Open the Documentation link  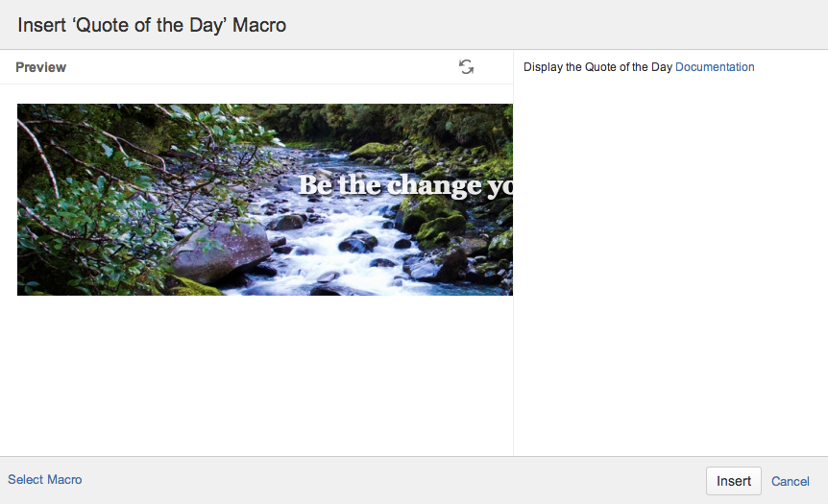715,67
